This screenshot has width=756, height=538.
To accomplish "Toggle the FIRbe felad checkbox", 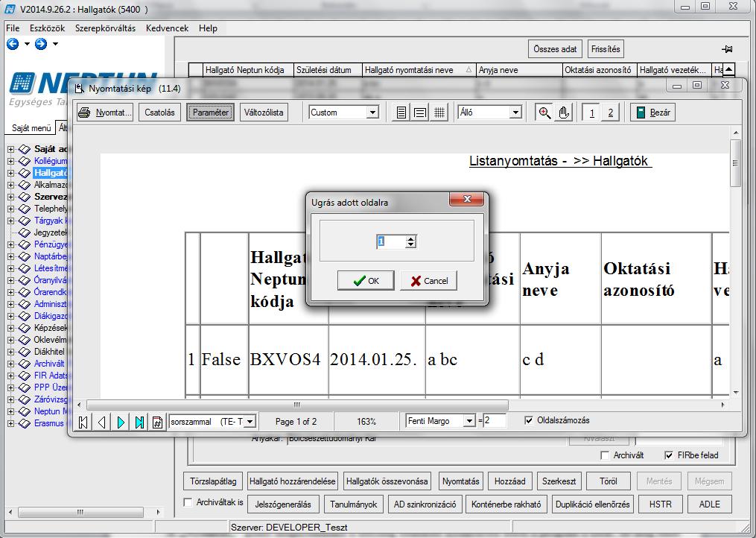I will (x=669, y=455).
